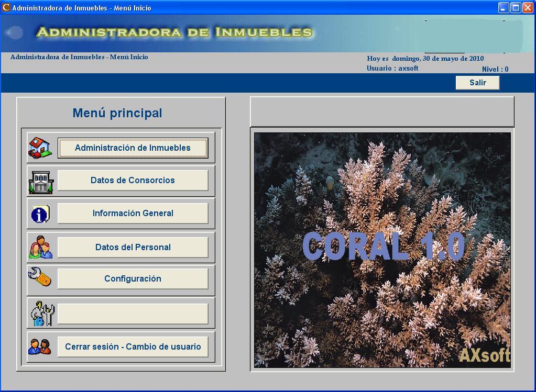Click the wrench icon beside Configuración

tap(40, 276)
